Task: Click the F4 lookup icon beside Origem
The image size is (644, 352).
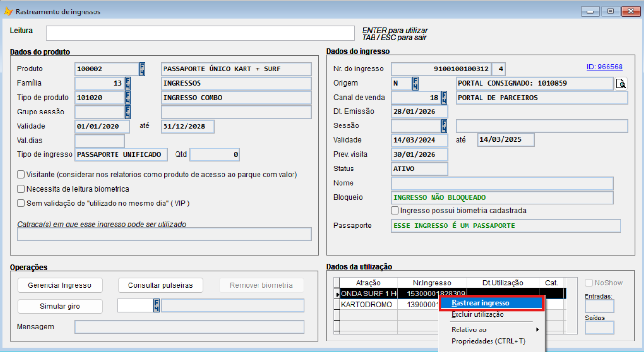Action: click(x=415, y=83)
